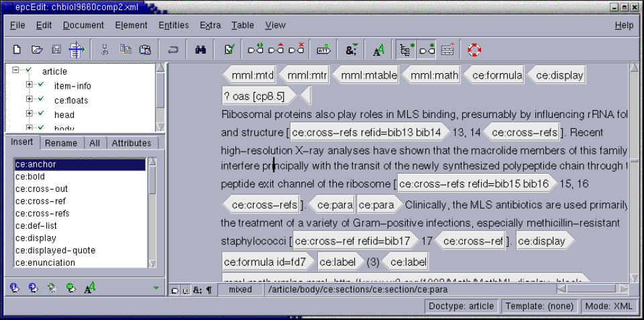644x320 pixels.
Task: Click the Open file folder icon
Action: point(38,50)
